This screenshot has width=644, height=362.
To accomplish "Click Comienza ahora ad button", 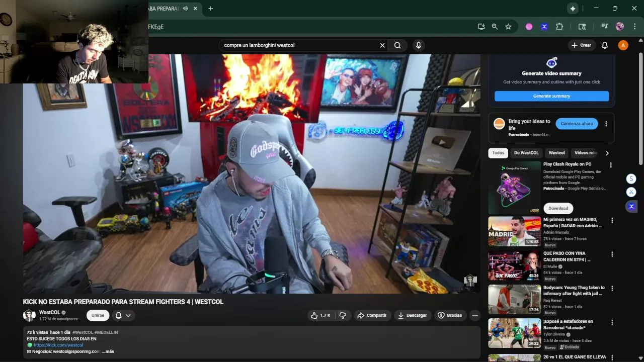I will coord(577,124).
